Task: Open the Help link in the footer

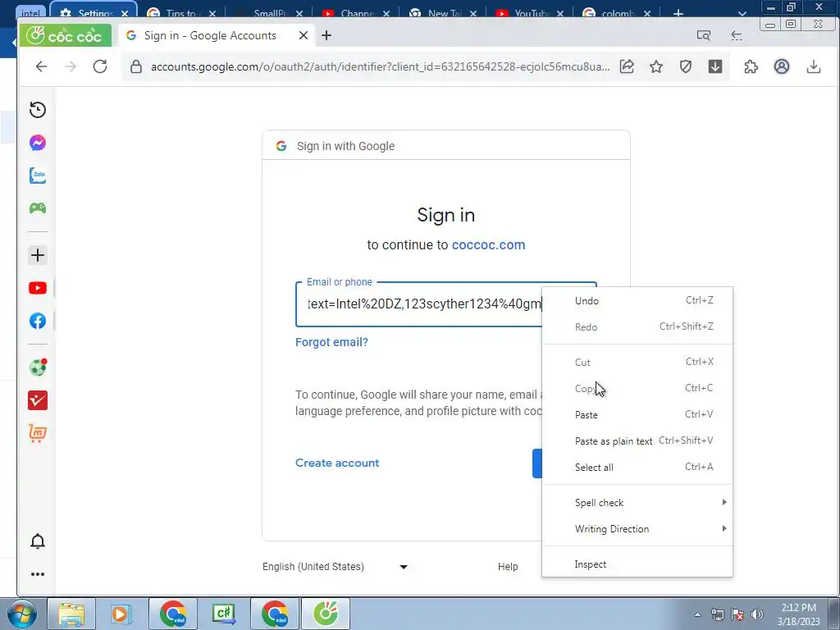Action: tap(508, 567)
